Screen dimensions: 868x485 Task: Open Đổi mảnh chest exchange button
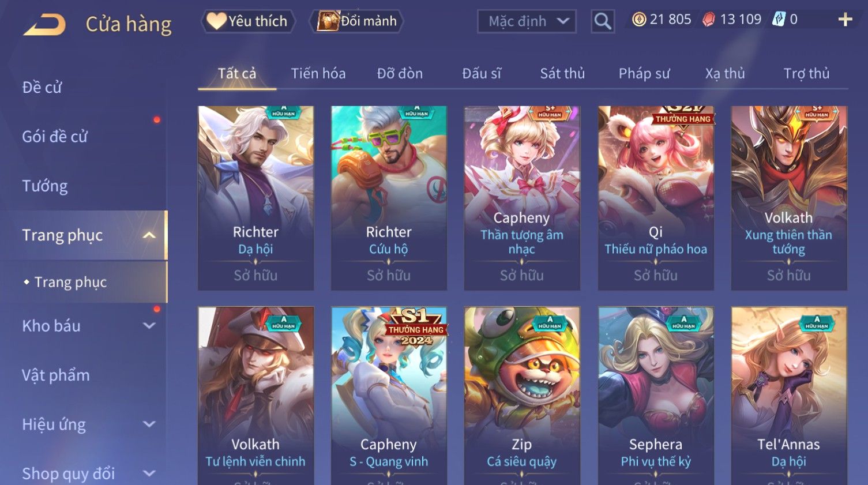356,21
